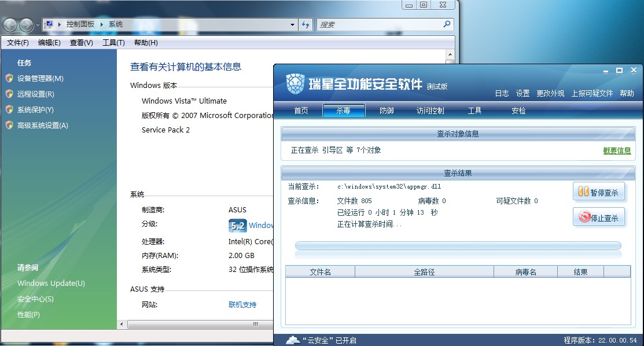Open the 访问控制 tab
The width and height of the screenshot is (644, 346).
pos(430,111)
